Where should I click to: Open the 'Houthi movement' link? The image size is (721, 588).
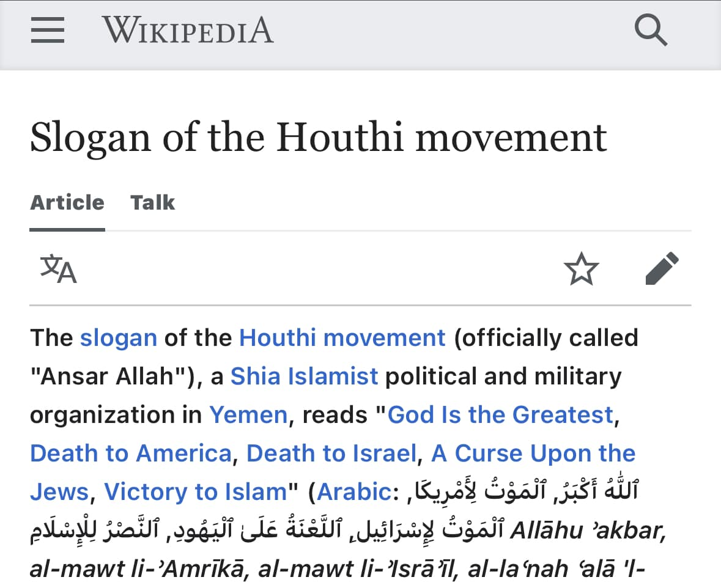pos(342,337)
